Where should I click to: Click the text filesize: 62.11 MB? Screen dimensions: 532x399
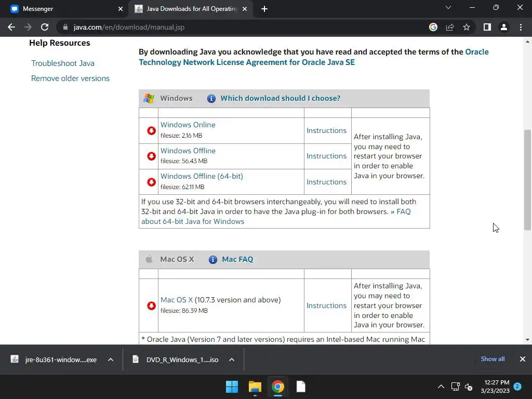click(x=182, y=187)
